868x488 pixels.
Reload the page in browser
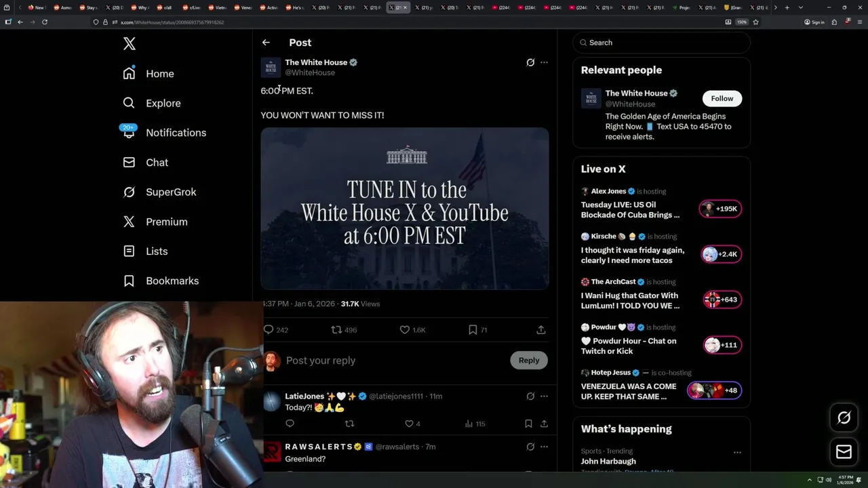pos(45,22)
